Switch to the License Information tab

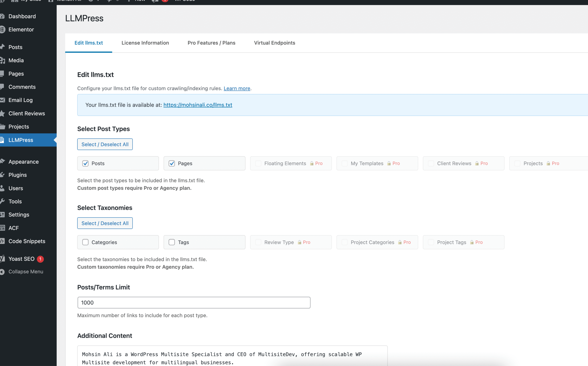coord(145,43)
